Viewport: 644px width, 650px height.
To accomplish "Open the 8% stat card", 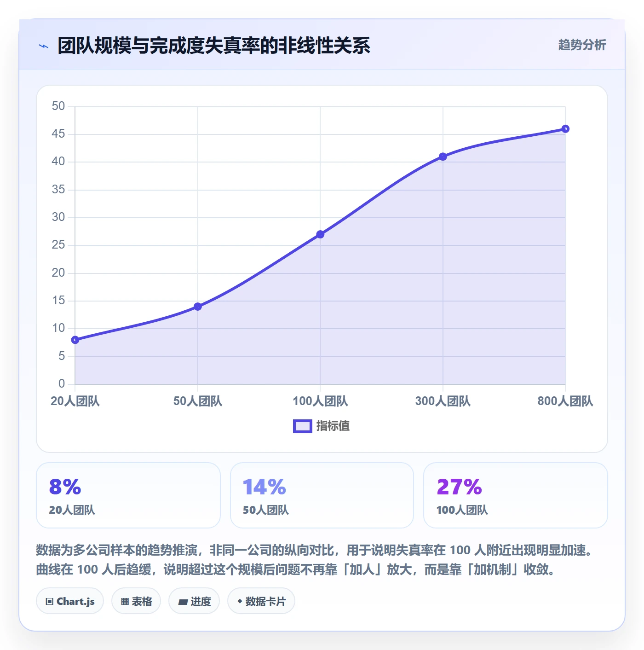I will coord(128,495).
